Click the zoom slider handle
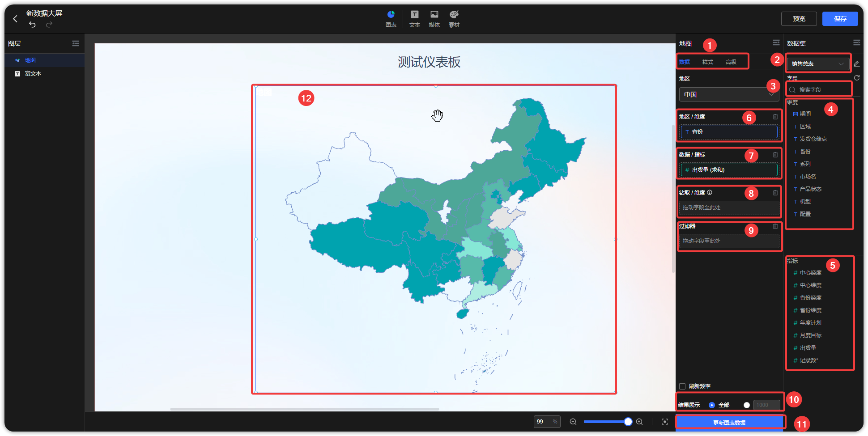The image size is (868, 436). (628, 422)
